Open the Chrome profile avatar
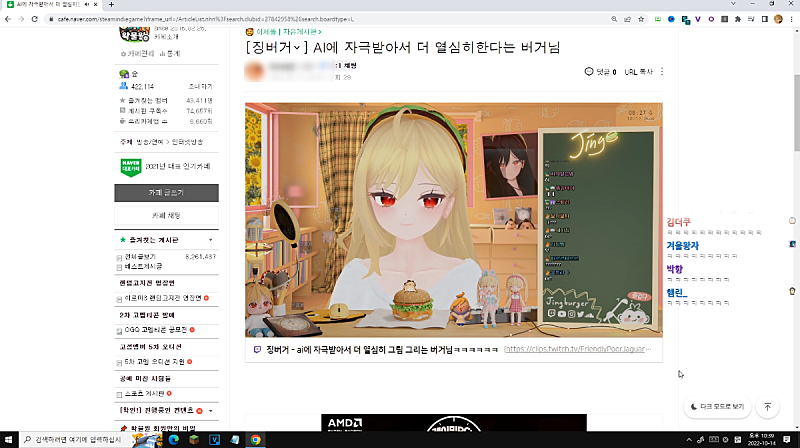The height and width of the screenshot is (448, 800). (778, 19)
